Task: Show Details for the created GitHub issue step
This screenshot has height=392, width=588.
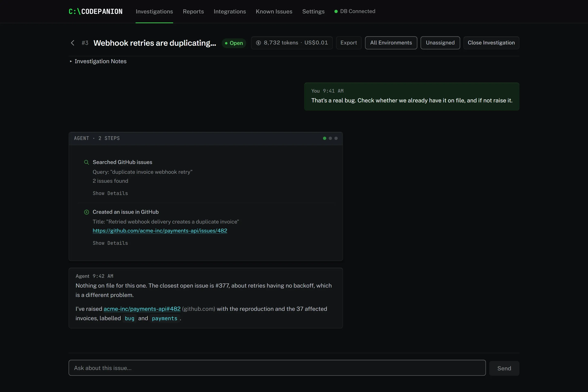Action: pyautogui.click(x=110, y=243)
